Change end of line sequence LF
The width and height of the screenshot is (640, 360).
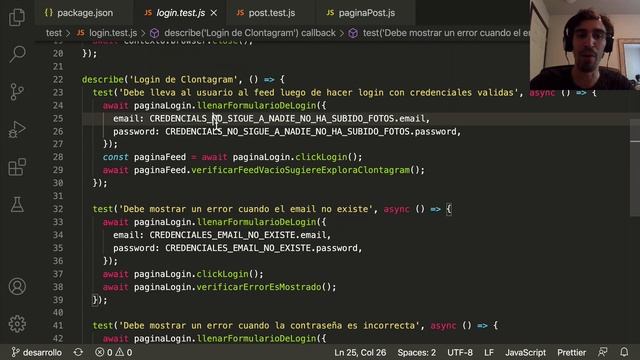coord(489,352)
